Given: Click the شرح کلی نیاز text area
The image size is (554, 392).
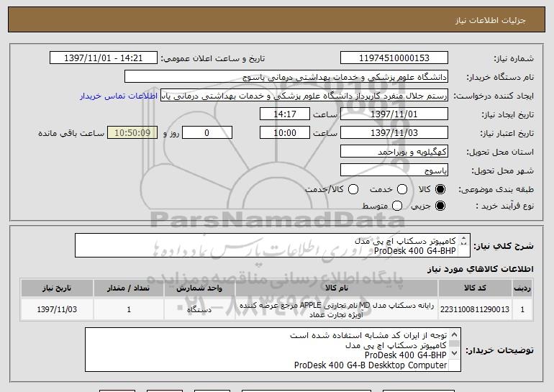Looking at the screenshot, I should click(x=273, y=245).
